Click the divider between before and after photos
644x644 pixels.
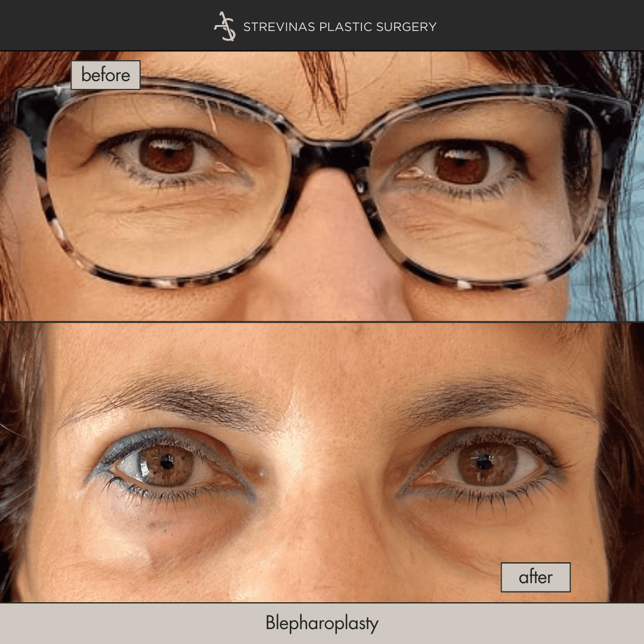[x=322, y=321]
